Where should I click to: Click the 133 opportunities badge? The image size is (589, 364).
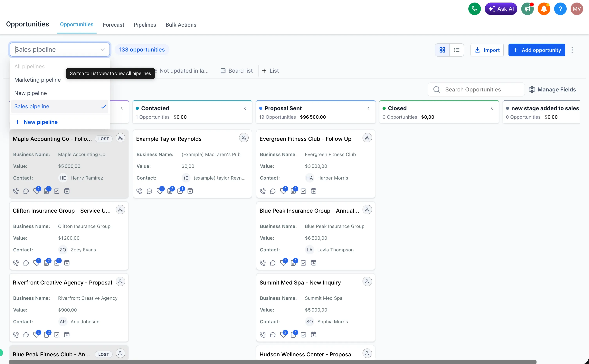pos(142,50)
